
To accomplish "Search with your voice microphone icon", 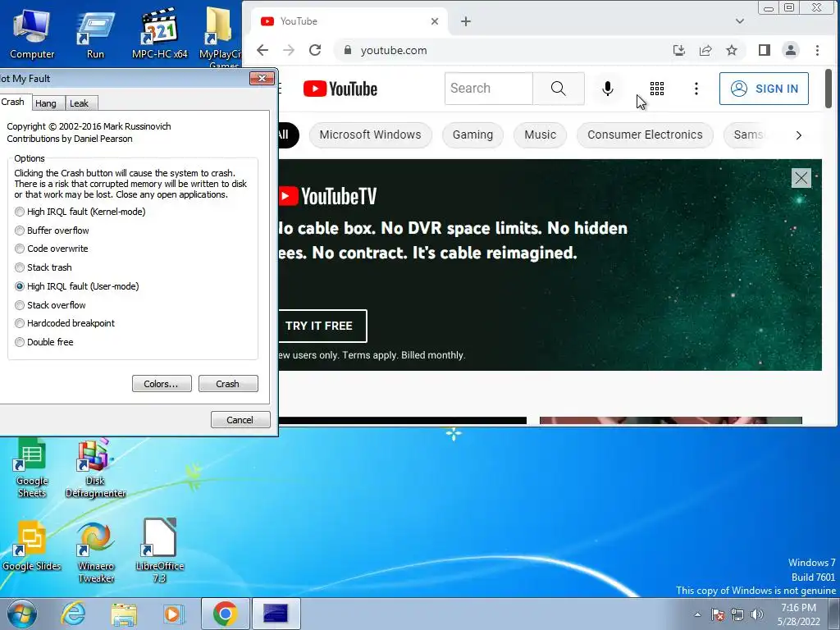I will coord(608,89).
